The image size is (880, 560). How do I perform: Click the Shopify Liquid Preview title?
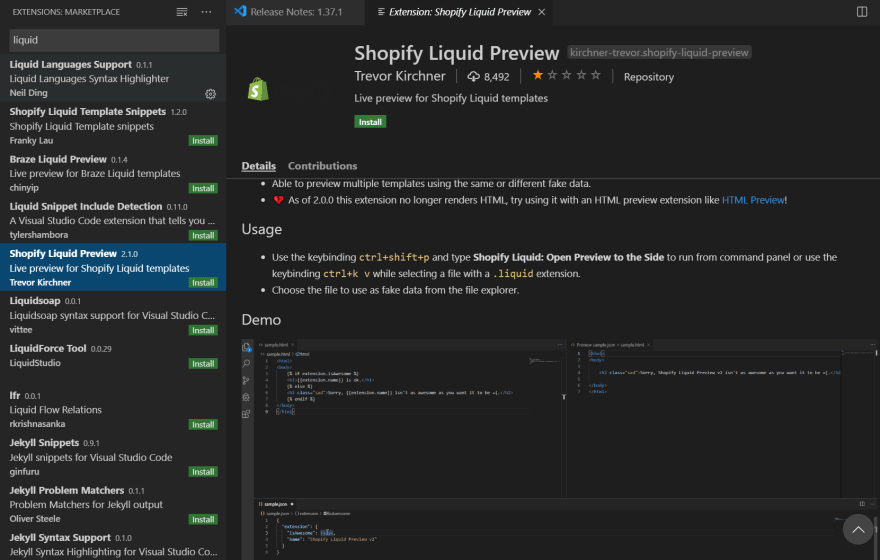457,53
